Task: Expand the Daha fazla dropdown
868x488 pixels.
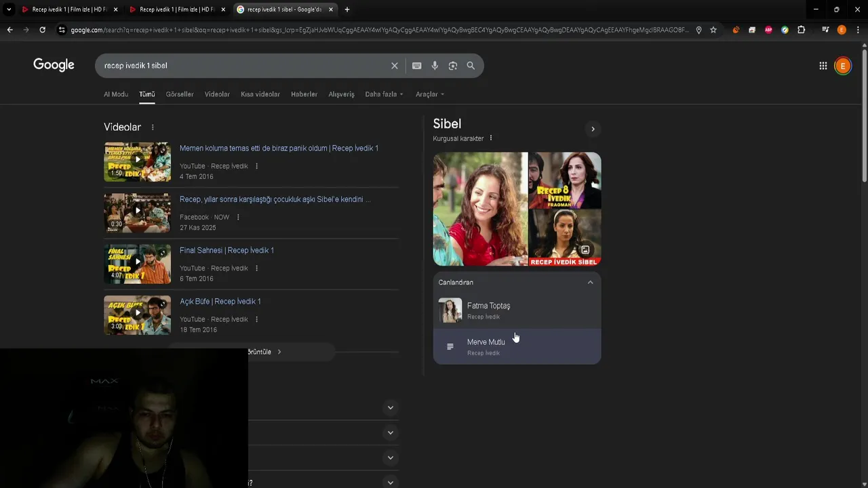Action: [x=384, y=94]
